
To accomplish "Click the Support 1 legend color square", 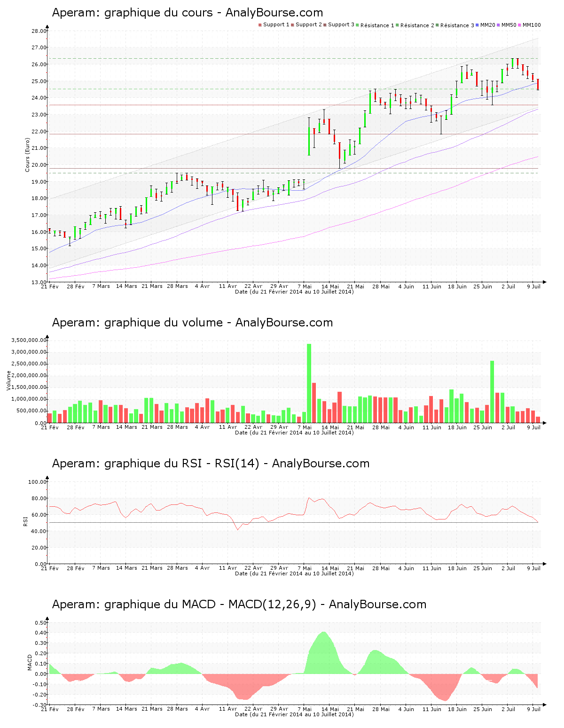I will 260,25.
